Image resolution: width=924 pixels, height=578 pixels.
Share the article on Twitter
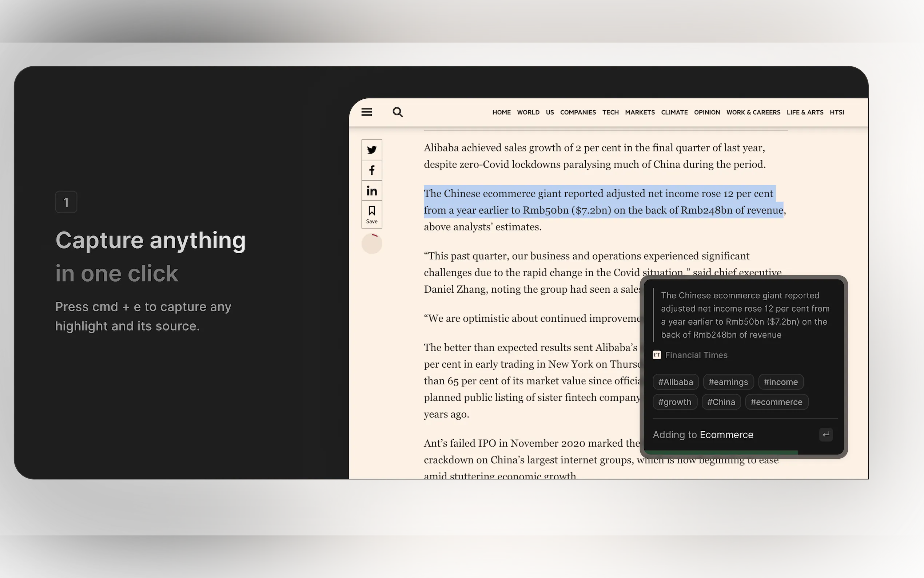372,150
